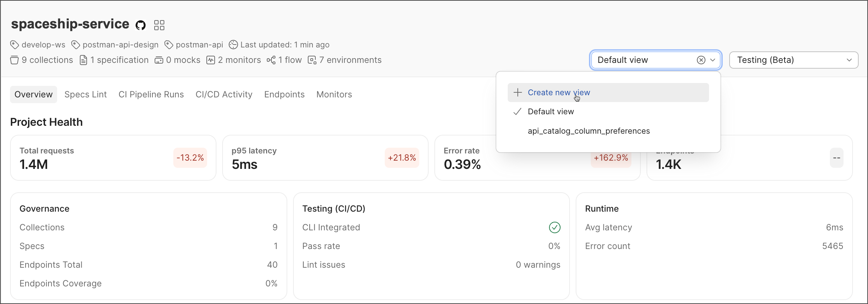Collapse the Default view dropdown chevron
Viewport: 868px width, 304px height.
tap(713, 60)
